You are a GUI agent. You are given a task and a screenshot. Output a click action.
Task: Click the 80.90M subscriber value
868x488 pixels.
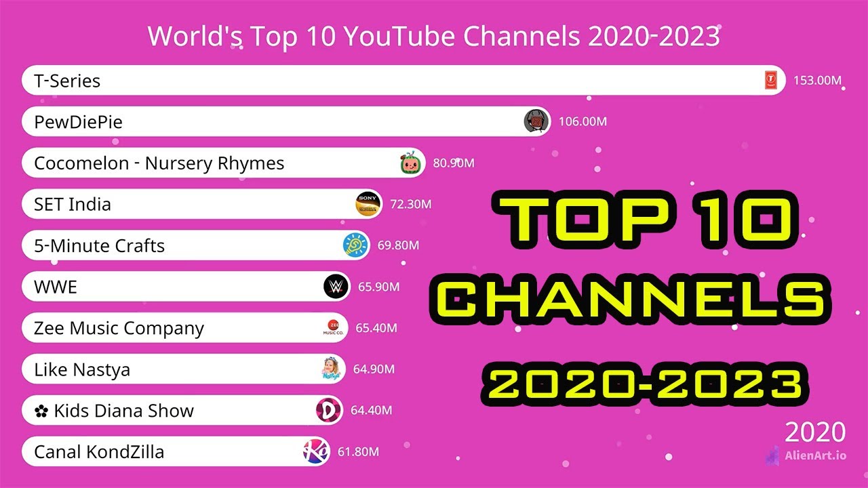click(453, 163)
